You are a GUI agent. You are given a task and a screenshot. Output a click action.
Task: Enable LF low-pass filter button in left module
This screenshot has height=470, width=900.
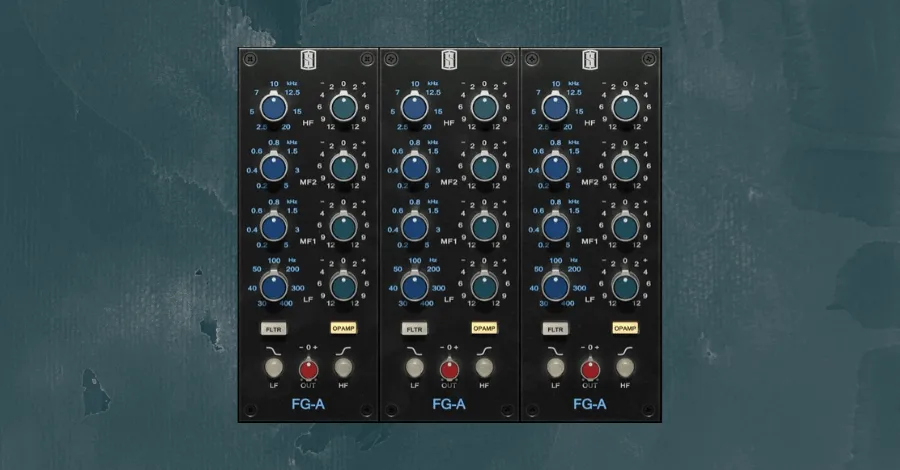[x=274, y=367]
